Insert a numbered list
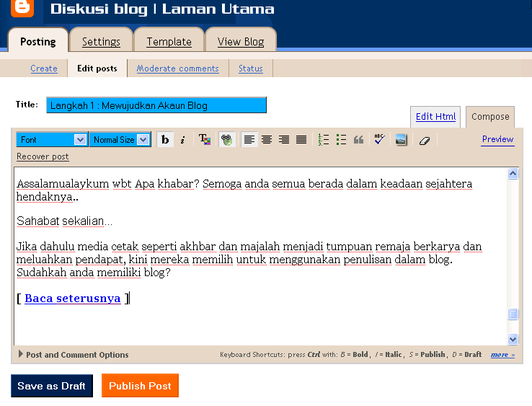Image resolution: width=532 pixels, height=406 pixels. [324, 139]
